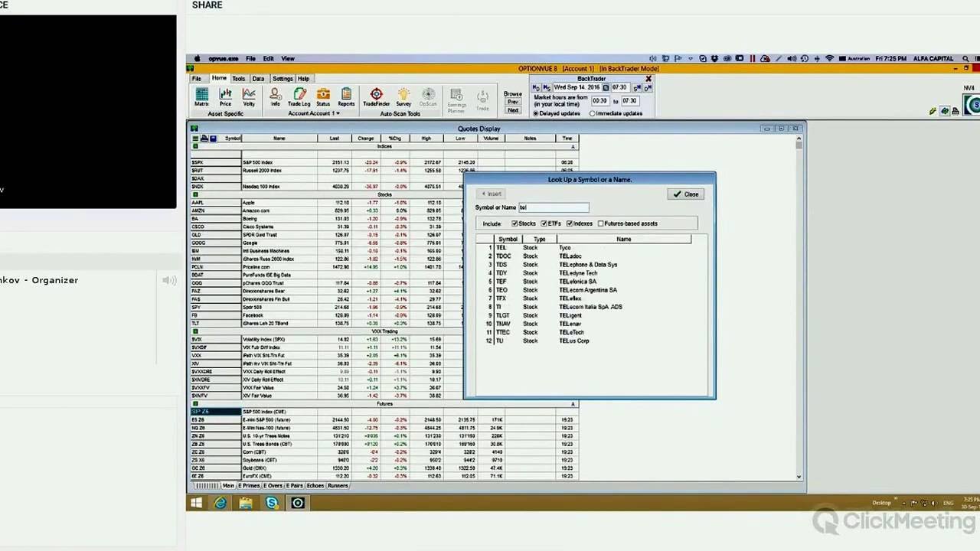
Task: Open the Matrix tool in the ribbon
Action: coord(201,97)
